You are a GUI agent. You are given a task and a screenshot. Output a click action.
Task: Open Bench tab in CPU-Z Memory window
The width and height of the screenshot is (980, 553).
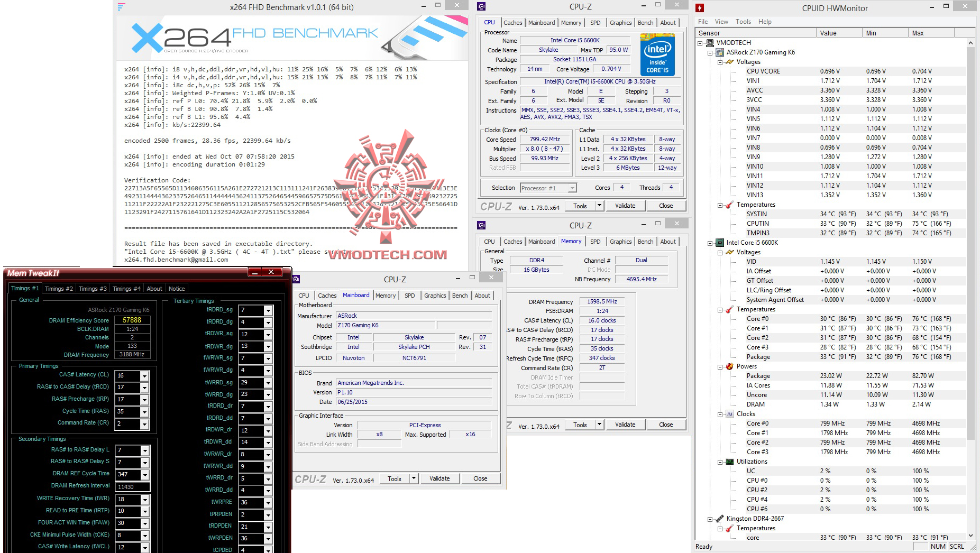[645, 242]
